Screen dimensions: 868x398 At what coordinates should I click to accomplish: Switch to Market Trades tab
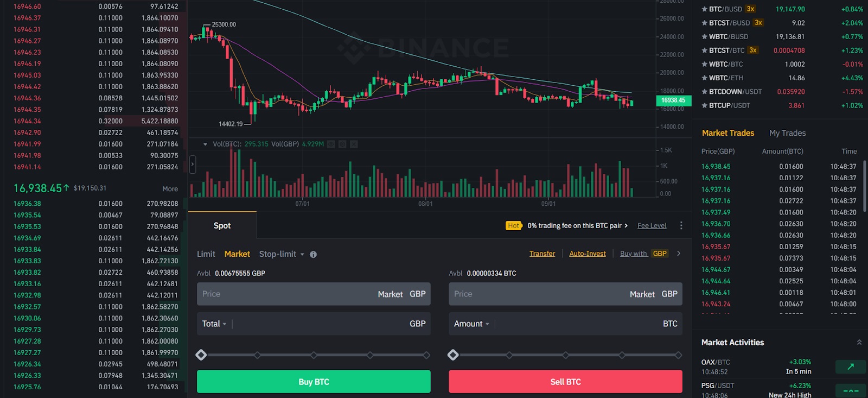point(728,133)
